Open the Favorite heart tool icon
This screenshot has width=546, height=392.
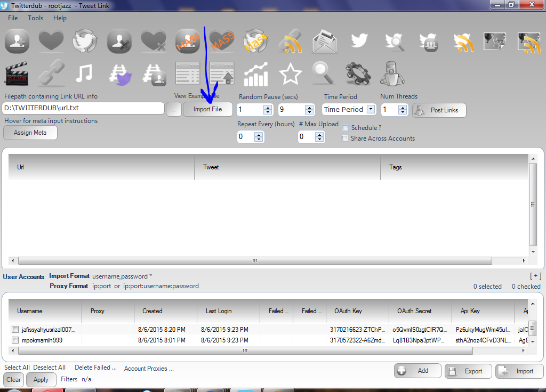point(51,42)
